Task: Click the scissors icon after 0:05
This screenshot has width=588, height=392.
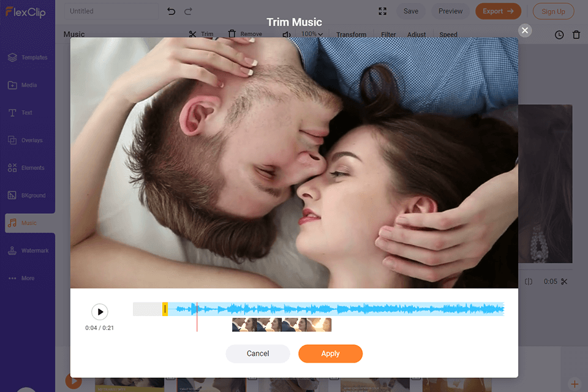Action: pos(564,281)
